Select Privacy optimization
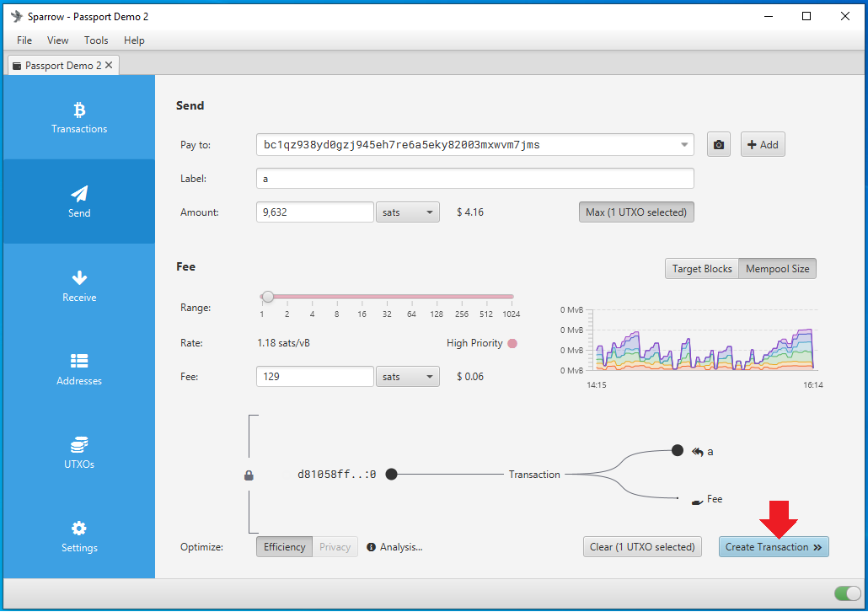Viewport: 868px width, 612px height. (335, 546)
